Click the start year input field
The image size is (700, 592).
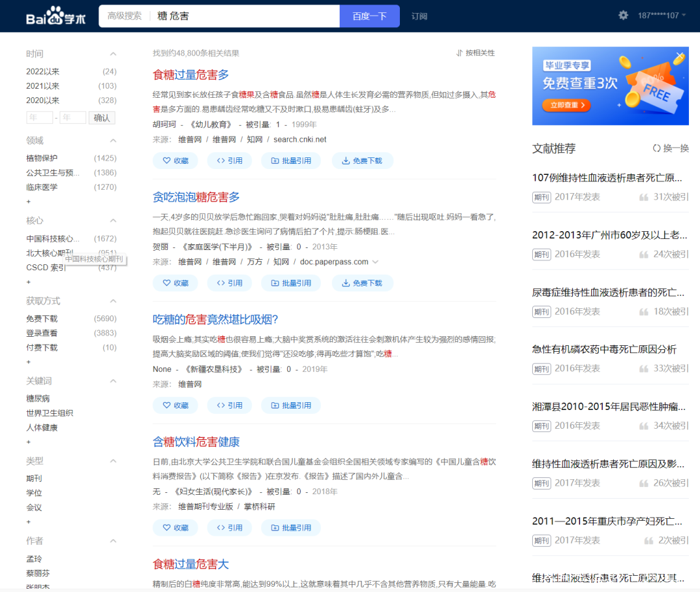coord(39,118)
